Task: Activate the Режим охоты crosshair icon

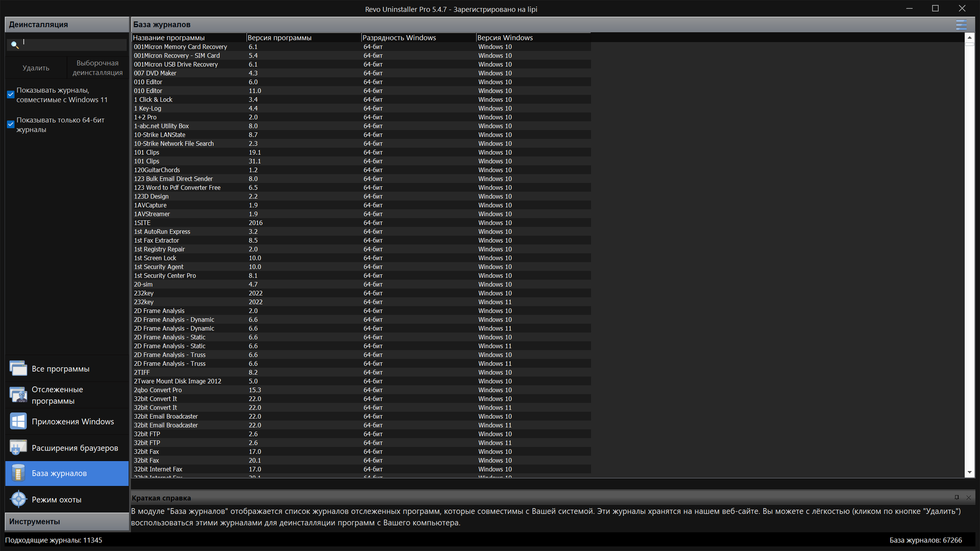Action: coord(18,499)
